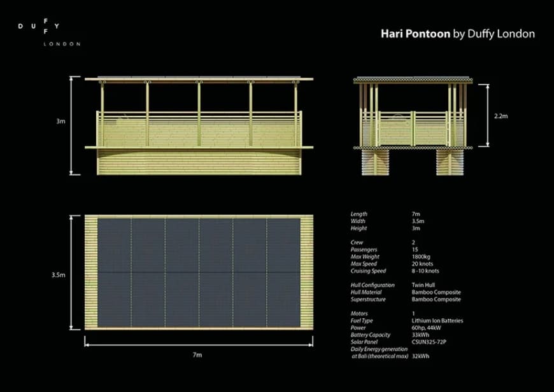Click the 'Passengers' spec label
554x392 pixels.
[x=364, y=249]
